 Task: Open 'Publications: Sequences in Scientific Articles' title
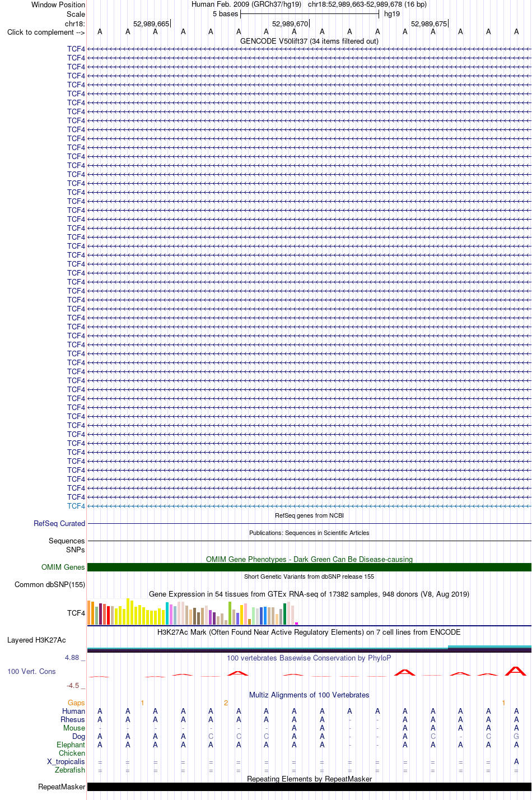(309, 533)
